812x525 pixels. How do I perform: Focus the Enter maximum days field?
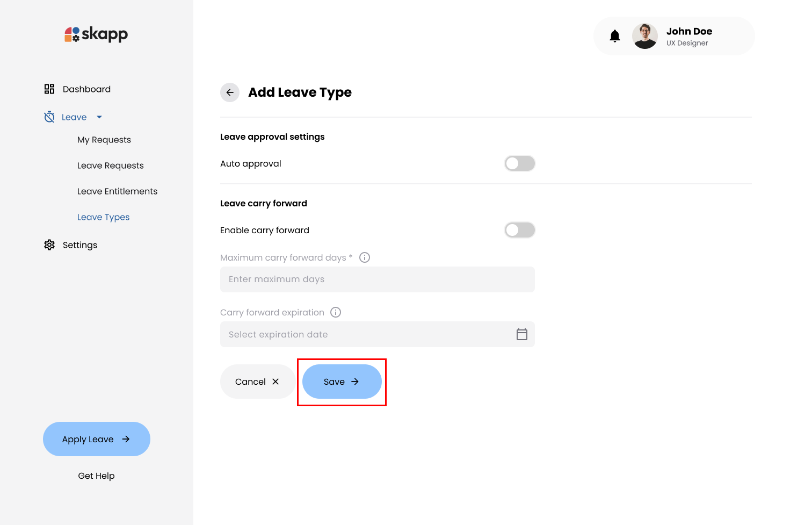point(377,279)
